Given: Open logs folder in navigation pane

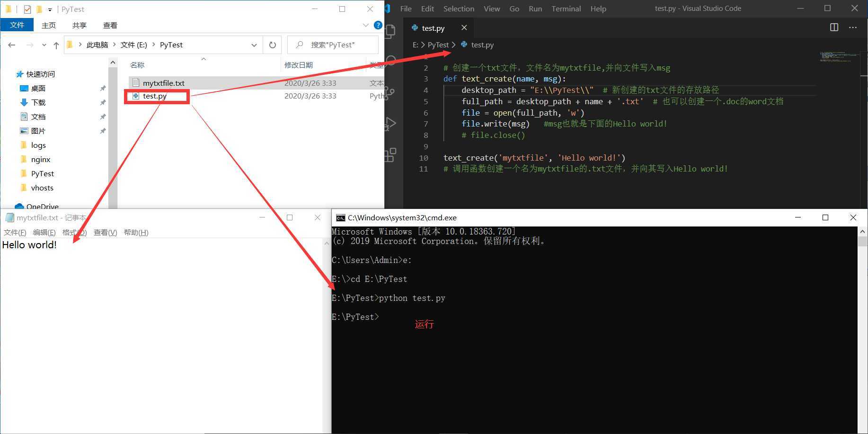Looking at the screenshot, I should 38,145.
